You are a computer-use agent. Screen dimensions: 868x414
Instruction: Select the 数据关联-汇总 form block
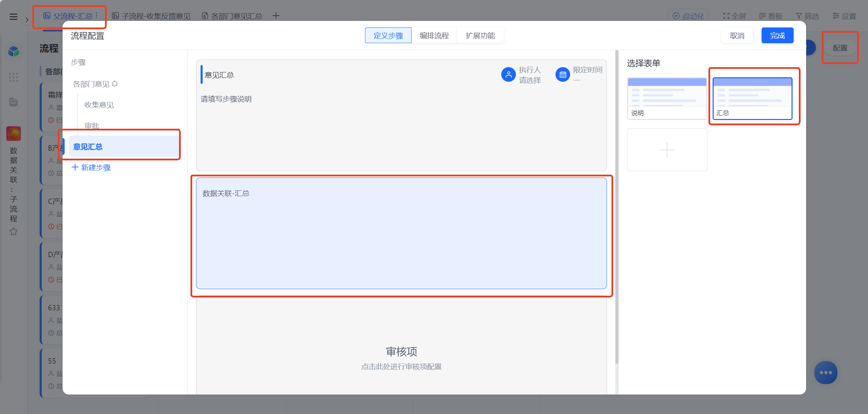[x=401, y=233]
